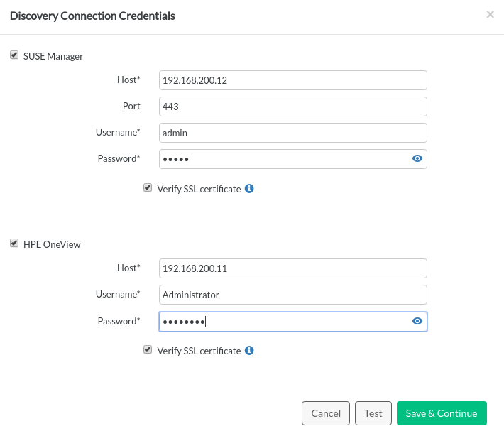Focus the HPE OneView Host field
The width and height of the screenshot is (504, 431).
(292, 268)
